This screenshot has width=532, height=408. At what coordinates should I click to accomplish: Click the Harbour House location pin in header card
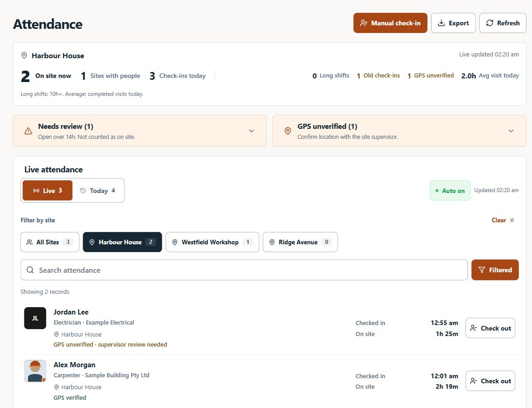tap(24, 55)
